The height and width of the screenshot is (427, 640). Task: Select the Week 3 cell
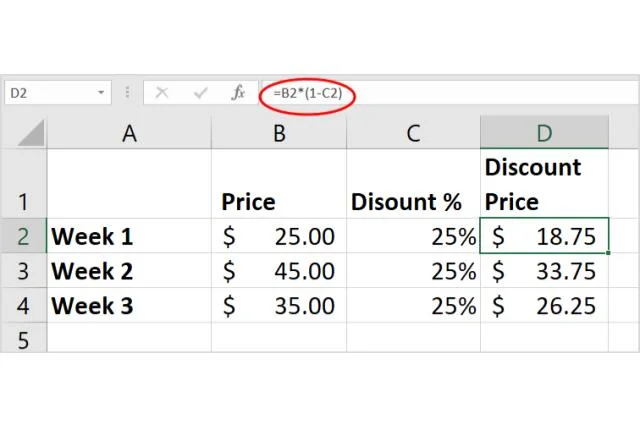click(x=129, y=305)
